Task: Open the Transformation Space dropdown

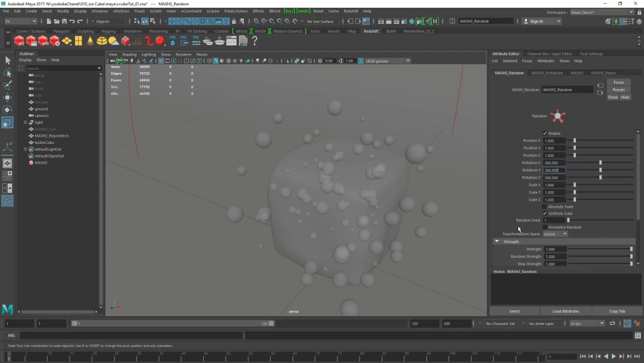Action: tap(555, 234)
